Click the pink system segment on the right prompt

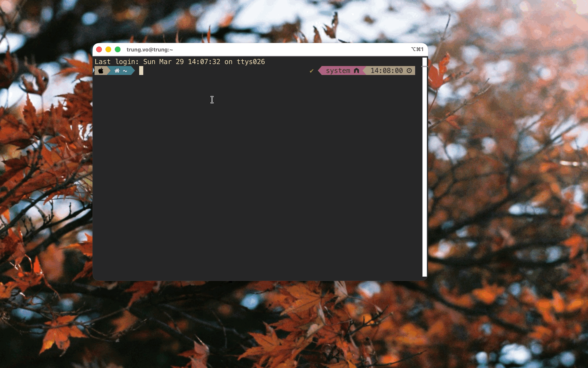point(338,71)
